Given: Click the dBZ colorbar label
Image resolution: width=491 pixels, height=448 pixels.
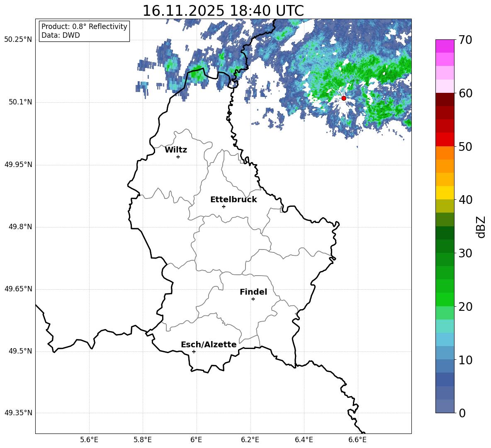Looking at the screenshot, I should point(481,227).
